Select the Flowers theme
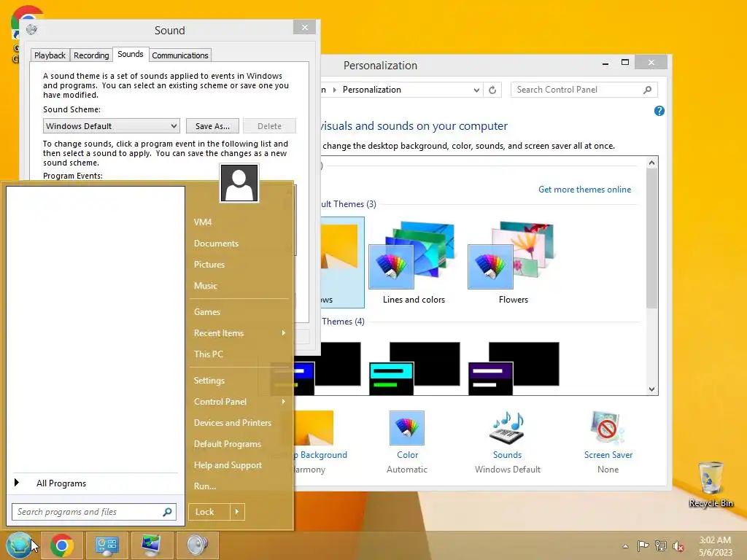The height and width of the screenshot is (560, 747). point(513,262)
